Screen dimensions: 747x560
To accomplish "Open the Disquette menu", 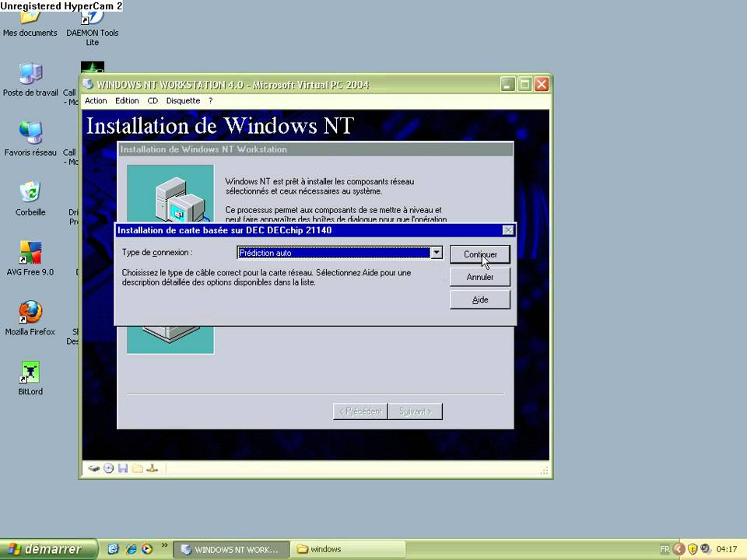I will pos(183,100).
